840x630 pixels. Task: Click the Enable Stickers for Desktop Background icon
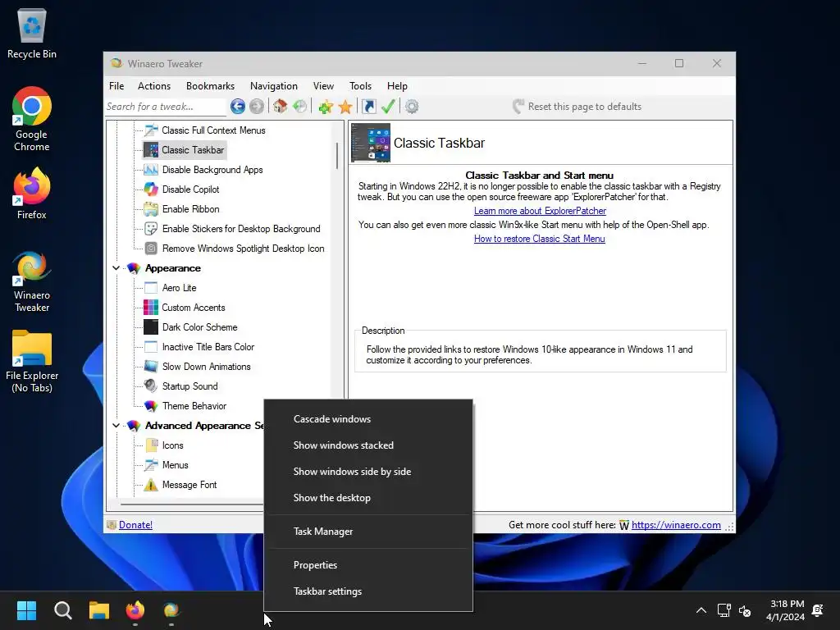(151, 229)
